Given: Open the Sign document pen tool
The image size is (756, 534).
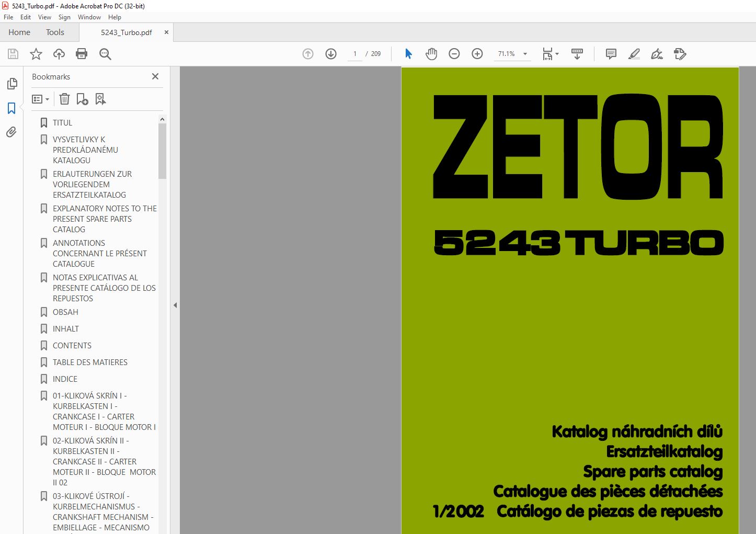Looking at the screenshot, I should click(x=657, y=54).
